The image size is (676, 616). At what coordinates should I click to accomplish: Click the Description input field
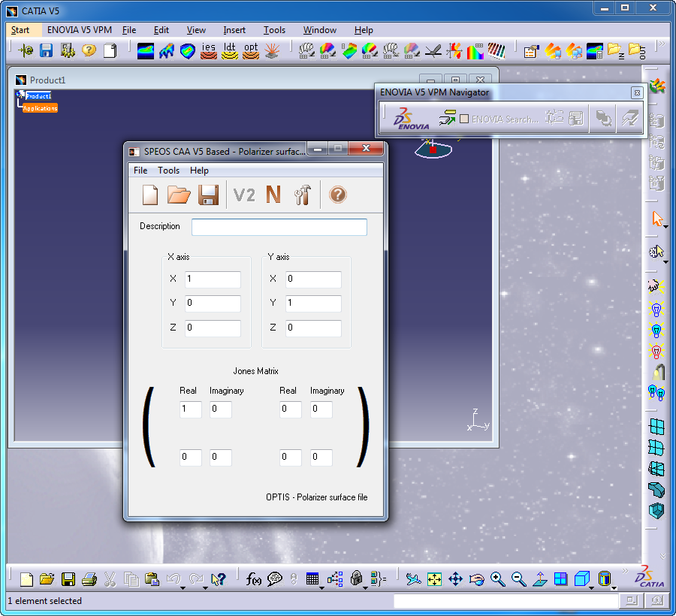point(279,227)
